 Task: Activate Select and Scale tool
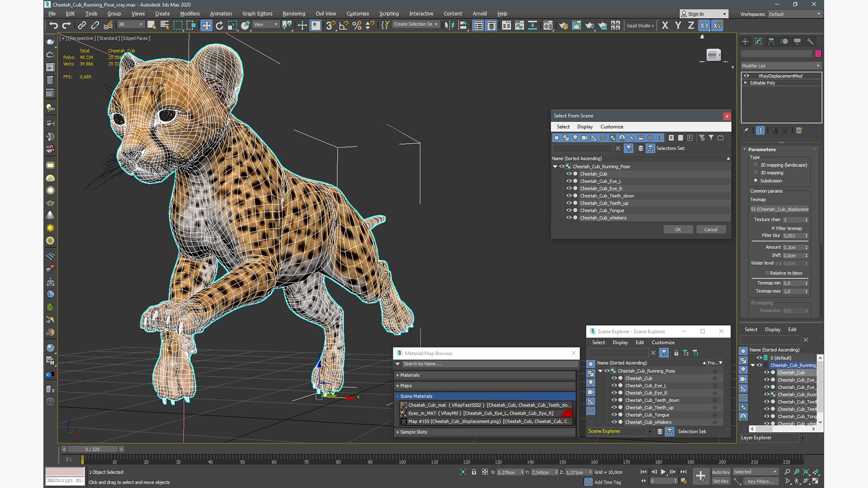(x=232, y=25)
